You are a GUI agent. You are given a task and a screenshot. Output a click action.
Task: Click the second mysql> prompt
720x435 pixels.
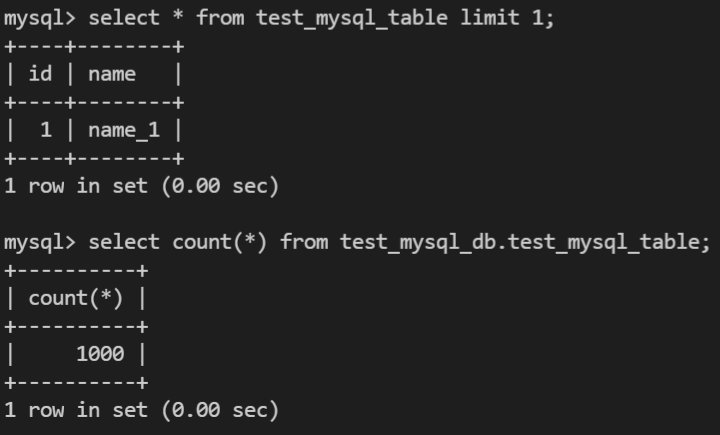pos(40,242)
